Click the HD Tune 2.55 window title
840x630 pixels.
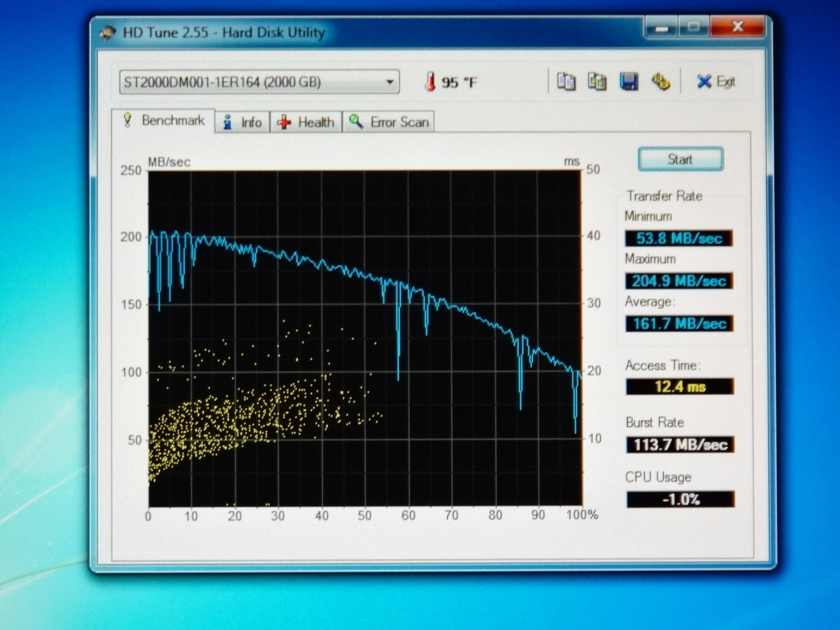[x=224, y=33]
